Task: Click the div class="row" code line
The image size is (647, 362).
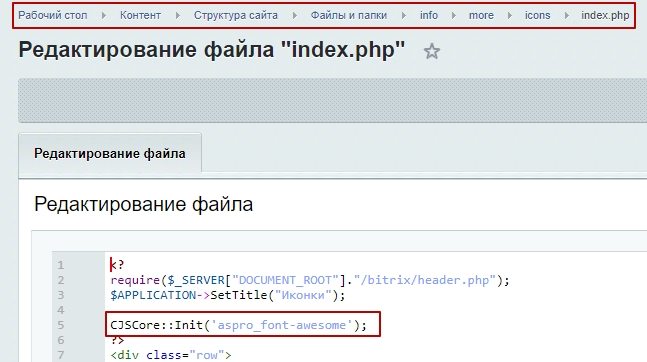Action: [x=171, y=355]
